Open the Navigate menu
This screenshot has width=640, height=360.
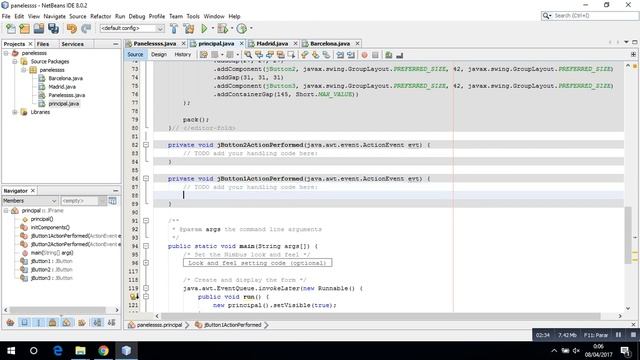pos(54,16)
